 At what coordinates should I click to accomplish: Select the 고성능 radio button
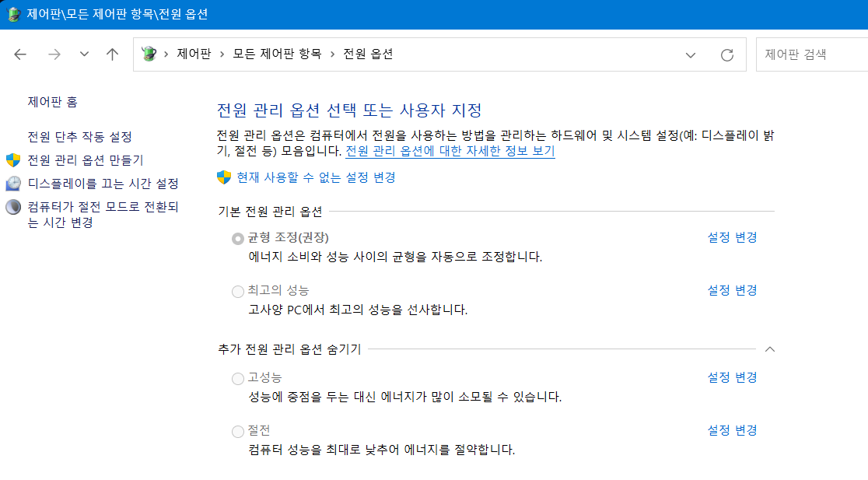(238, 379)
